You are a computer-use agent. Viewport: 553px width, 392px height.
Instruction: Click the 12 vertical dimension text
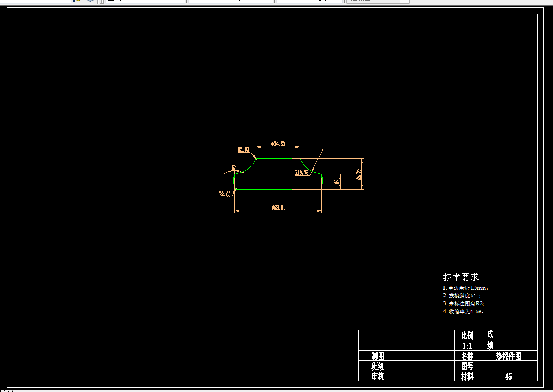coord(337,181)
